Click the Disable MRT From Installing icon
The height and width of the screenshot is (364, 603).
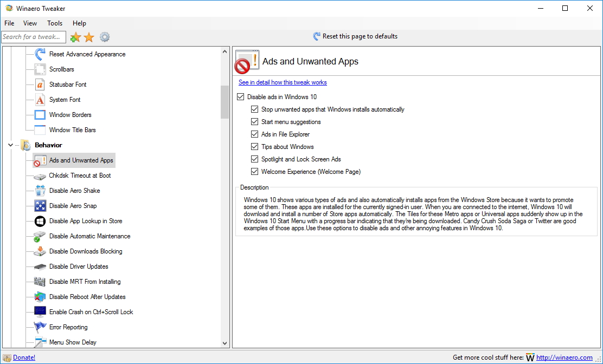[40, 282]
